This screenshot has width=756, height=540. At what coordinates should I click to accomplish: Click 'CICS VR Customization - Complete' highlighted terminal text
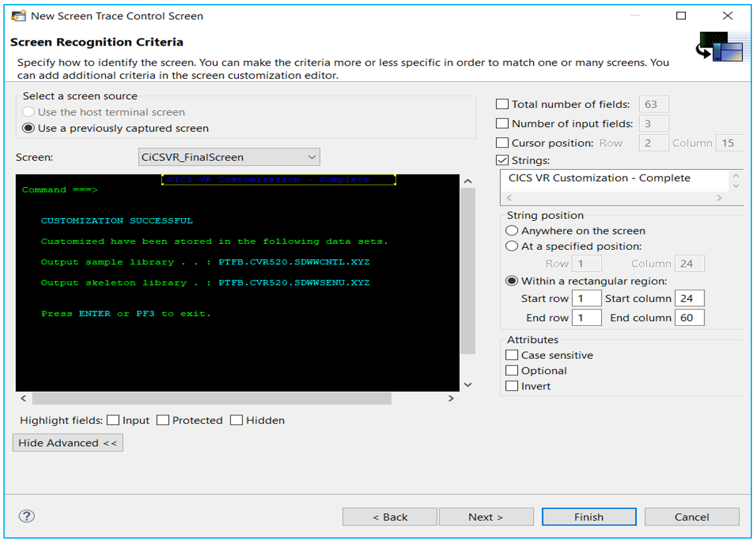(269, 180)
